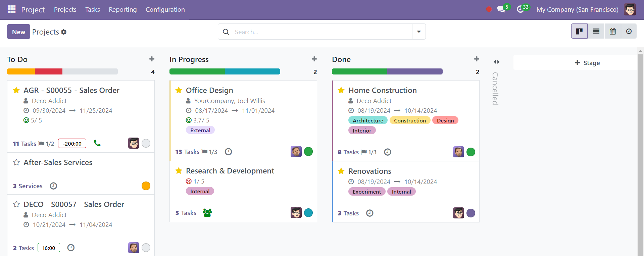Image resolution: width=644 pixels, height=256 pixels.
Task: Open the activities clock with 33 badge
Action: pyautogui.click(x=521, y=9)
